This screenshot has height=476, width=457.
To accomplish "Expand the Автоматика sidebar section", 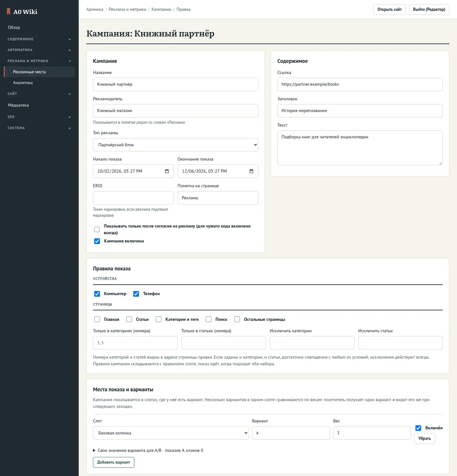I will point(39,50).
